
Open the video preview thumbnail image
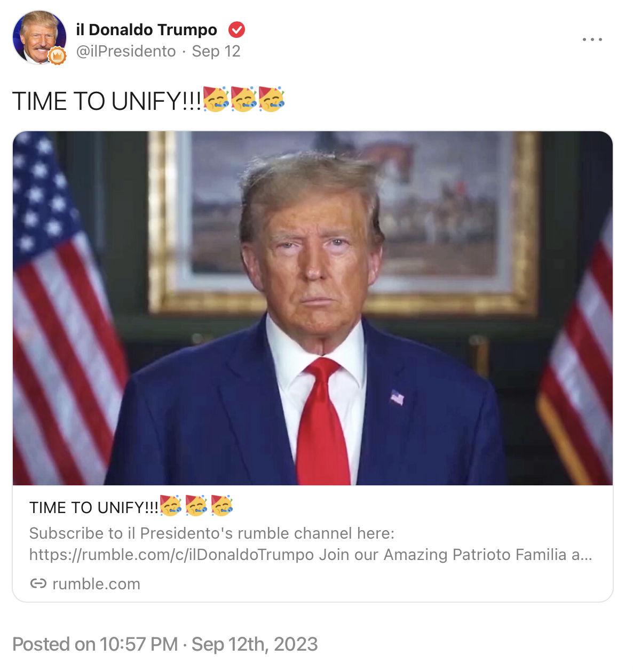point(313,308)
